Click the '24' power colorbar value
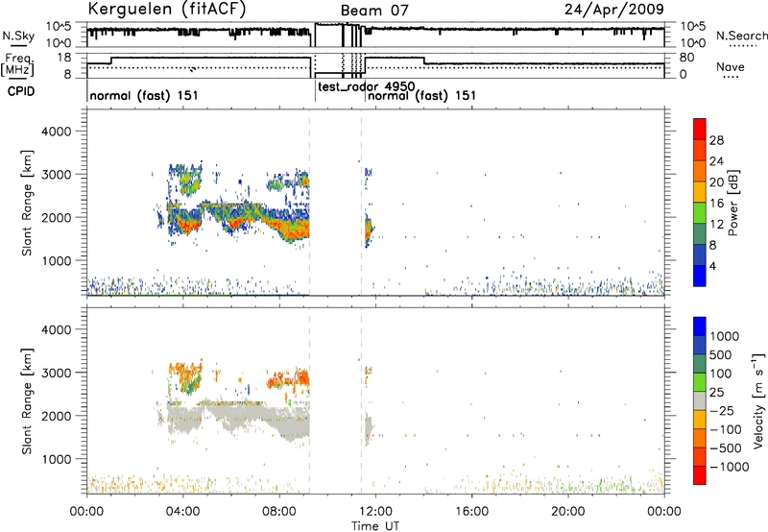Image resolution: width=768 pixels, height=532 pixels. [x=716, y=161]
